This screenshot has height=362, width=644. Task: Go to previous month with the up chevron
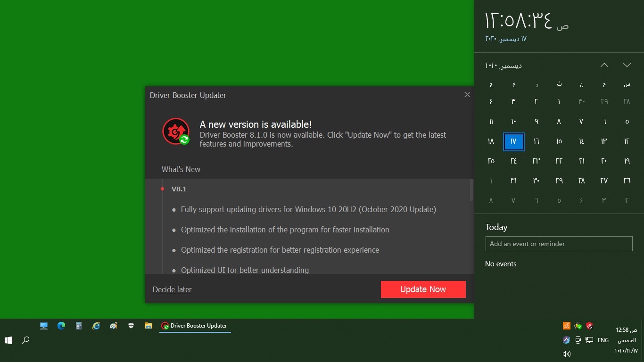coord(604,65)
